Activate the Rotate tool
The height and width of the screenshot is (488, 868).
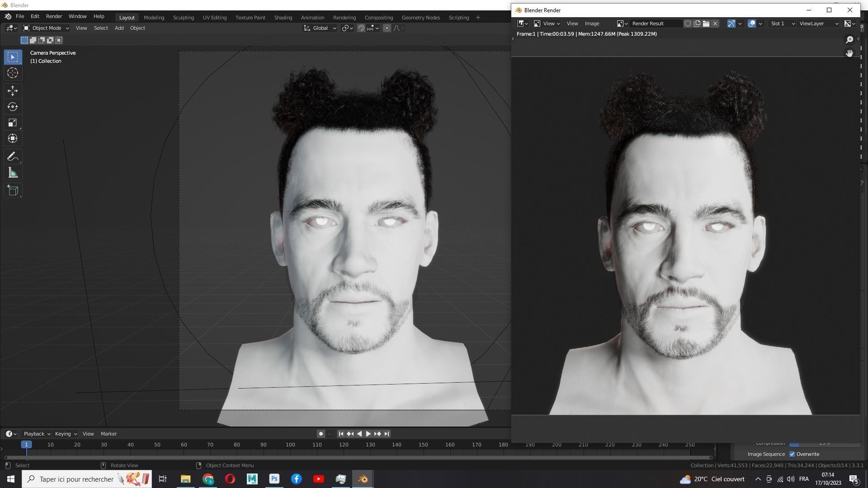tap(13, 107)
